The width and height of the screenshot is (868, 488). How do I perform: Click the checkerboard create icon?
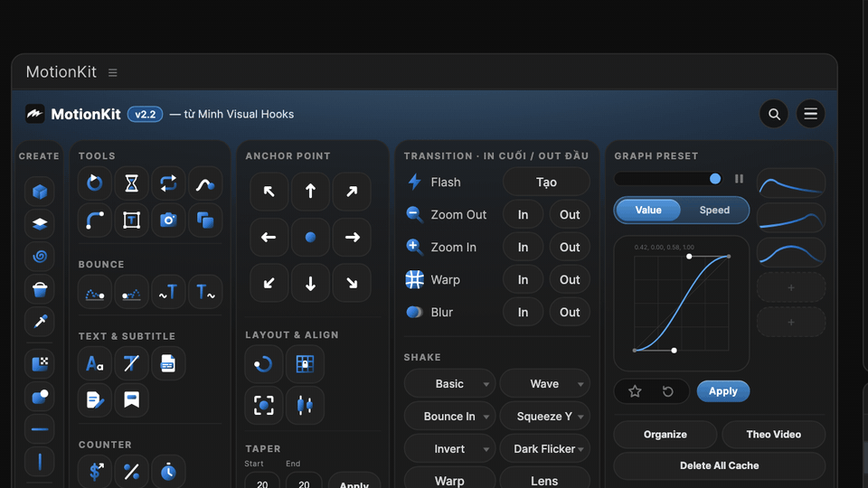pos(40,363)
